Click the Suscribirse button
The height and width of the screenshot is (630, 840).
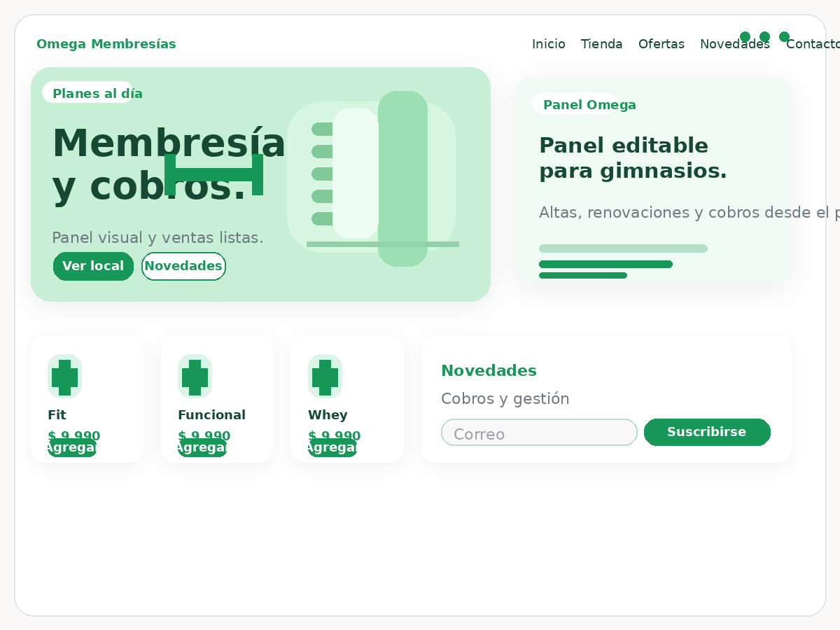pyautogui.click(x=707, y=432)
